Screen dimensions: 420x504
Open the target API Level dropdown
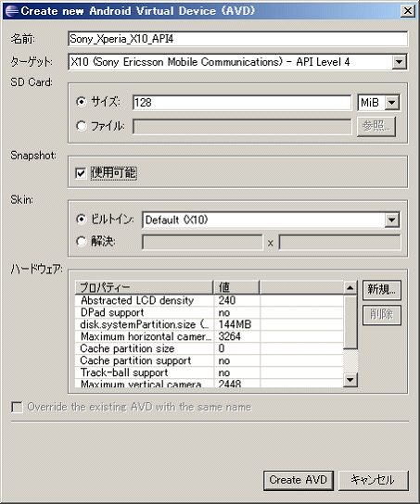[399, 62]
